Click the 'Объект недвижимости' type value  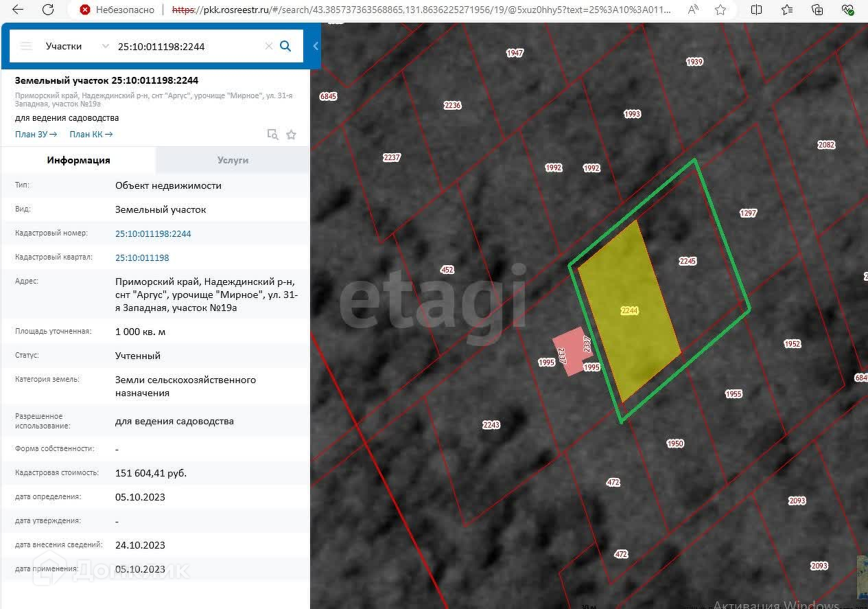(x=168, y=185)
